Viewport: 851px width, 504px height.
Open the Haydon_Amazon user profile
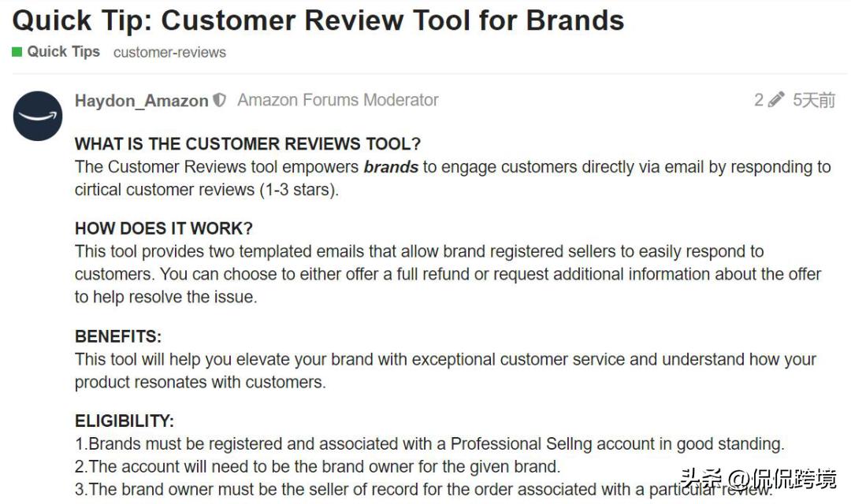point(141,101)
